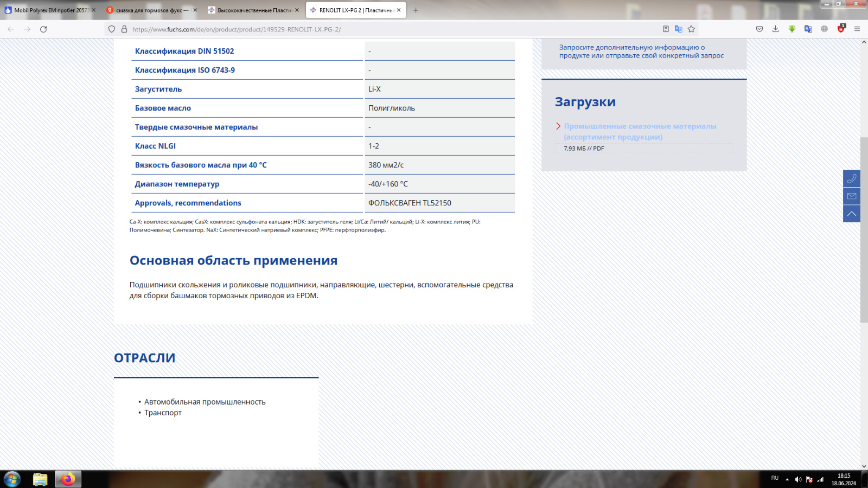
Task: Open 'Промышленные смазочные материалы' PDF download link
Action: pyautogui.click(x=640, y=132)
